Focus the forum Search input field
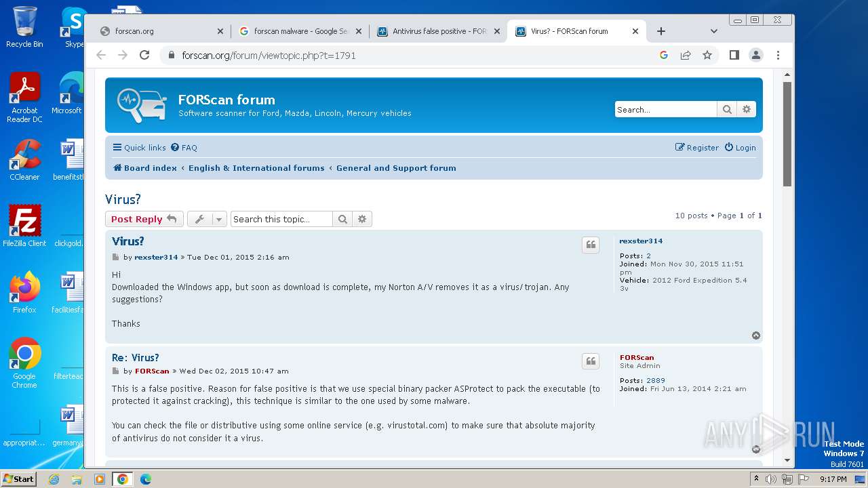Screen dimensions: 868x488 [x=666, y=109]
